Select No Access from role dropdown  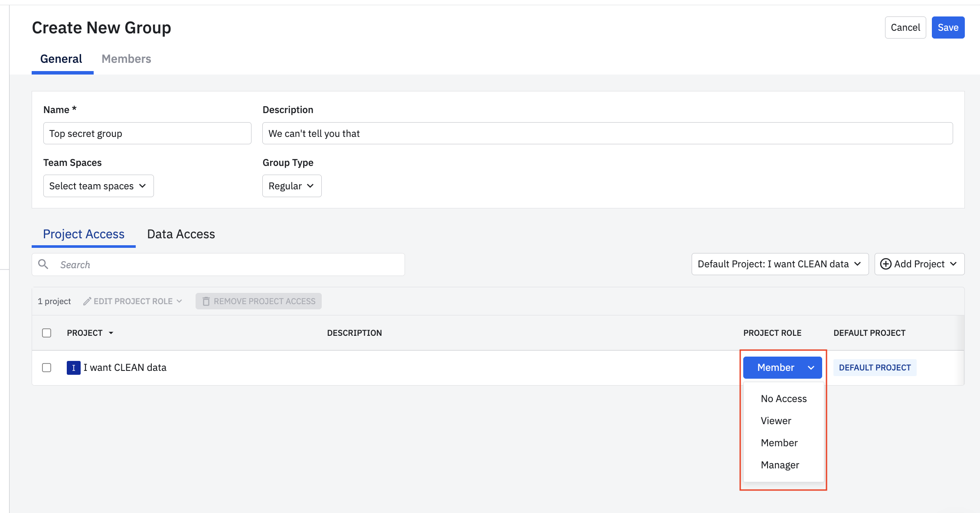[783, 398]
